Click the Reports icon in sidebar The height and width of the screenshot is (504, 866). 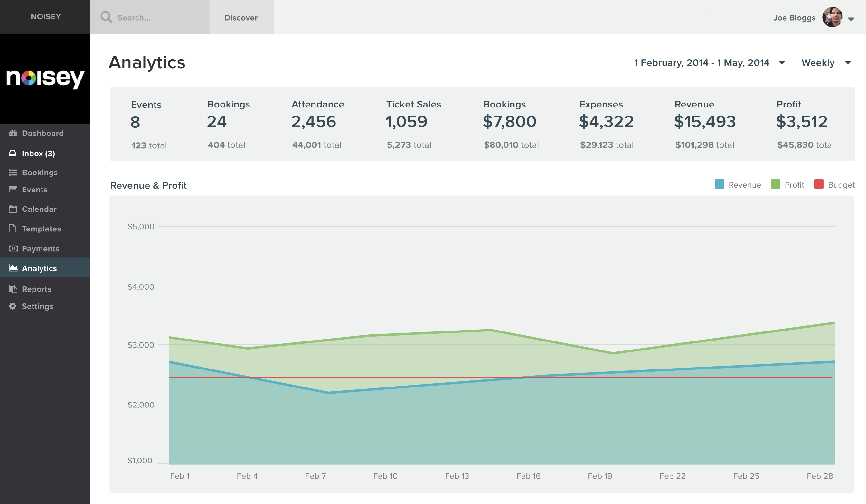click(x=13, y=289)
